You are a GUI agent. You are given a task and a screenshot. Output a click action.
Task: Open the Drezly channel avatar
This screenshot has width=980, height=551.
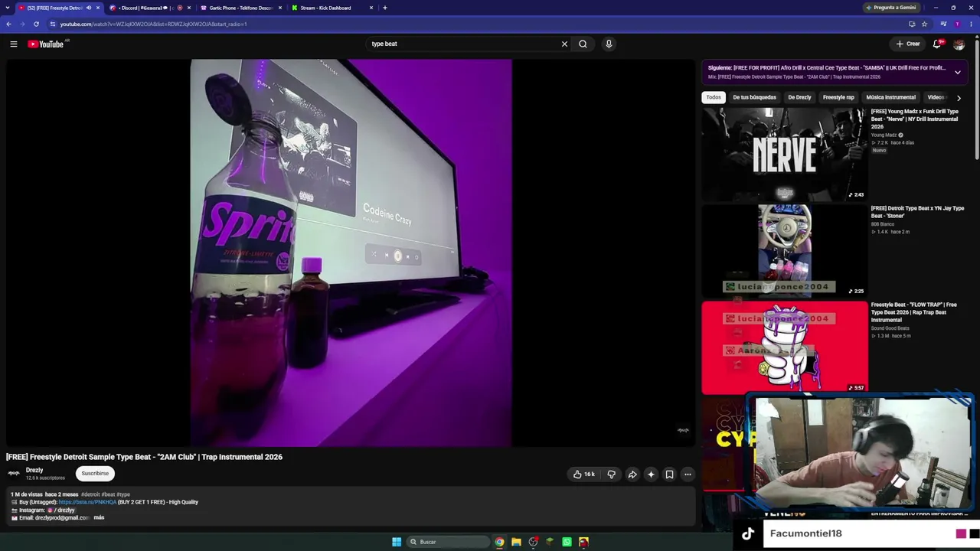click(14, 474)
